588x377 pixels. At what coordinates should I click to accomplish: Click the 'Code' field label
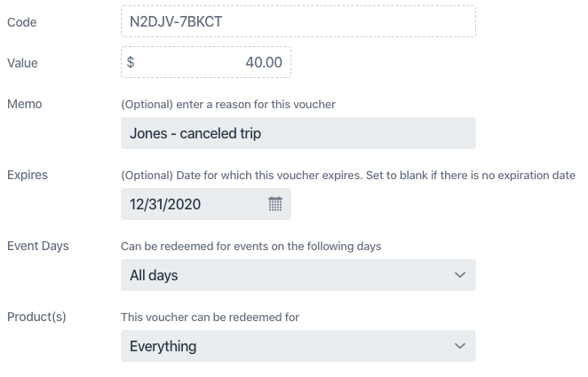(21, 22)
